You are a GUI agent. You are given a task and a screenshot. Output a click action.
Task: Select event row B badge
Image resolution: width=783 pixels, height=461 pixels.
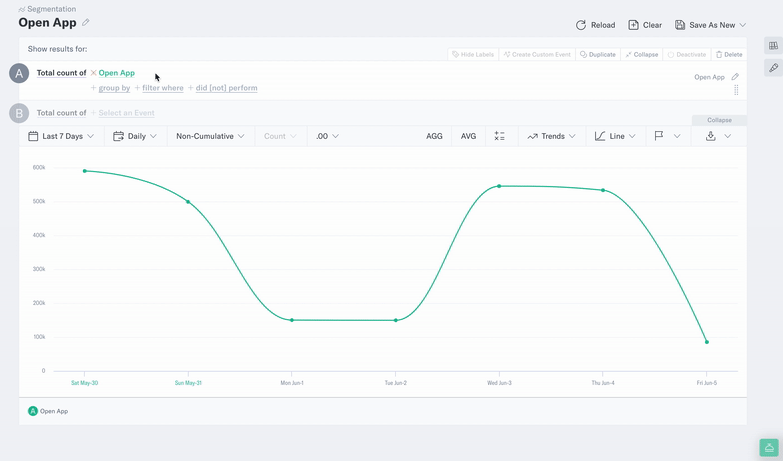tap(19, 113)
